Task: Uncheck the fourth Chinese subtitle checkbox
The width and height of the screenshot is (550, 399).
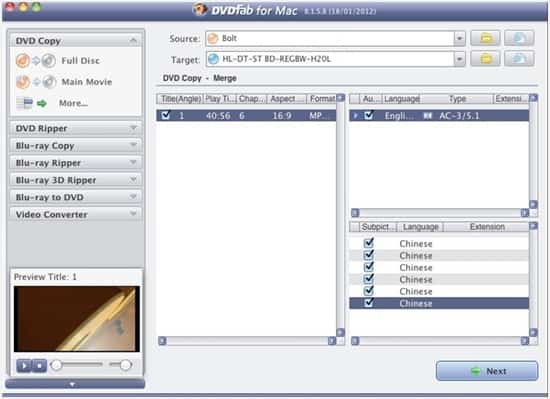Action: (369, 278)
